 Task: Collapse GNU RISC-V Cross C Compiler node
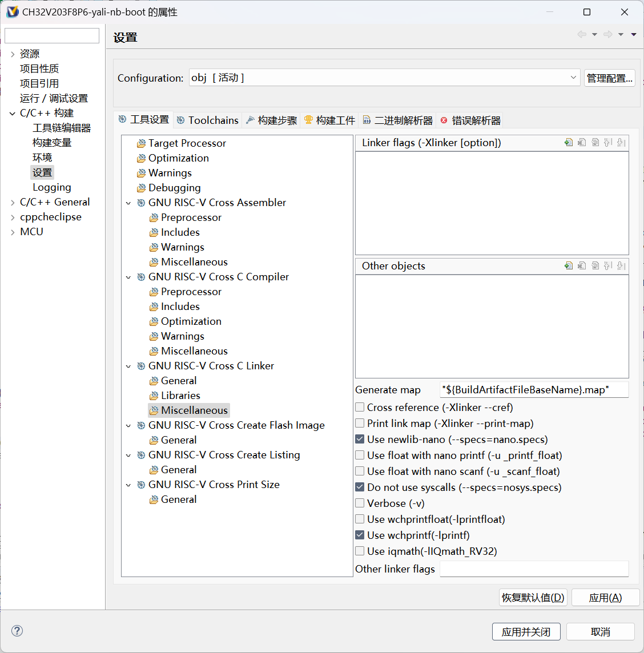coord(128,277)
